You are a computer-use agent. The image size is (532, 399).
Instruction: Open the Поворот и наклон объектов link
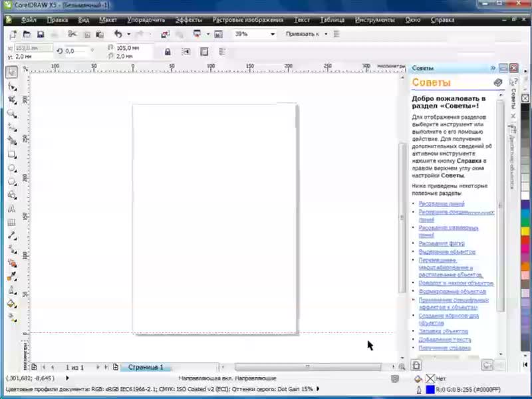click(x=456, y=283)
